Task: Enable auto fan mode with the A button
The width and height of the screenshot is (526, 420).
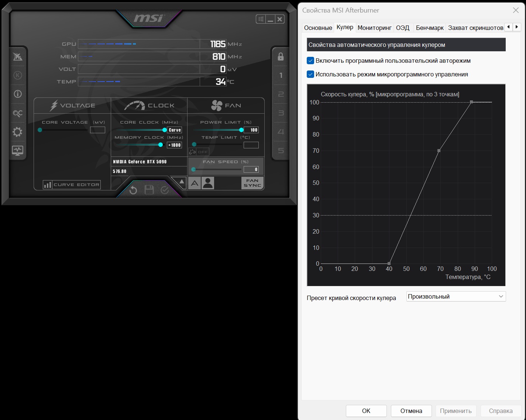Action: point(195,183)
